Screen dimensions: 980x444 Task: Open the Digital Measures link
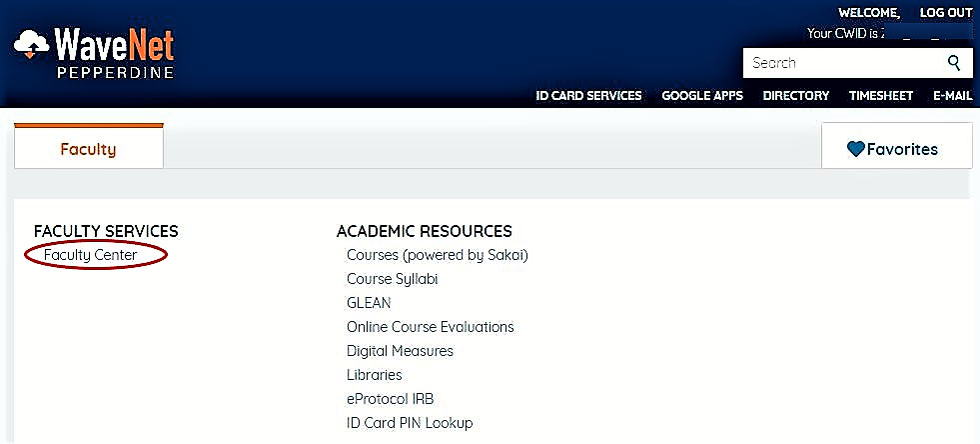coord(400,351)
